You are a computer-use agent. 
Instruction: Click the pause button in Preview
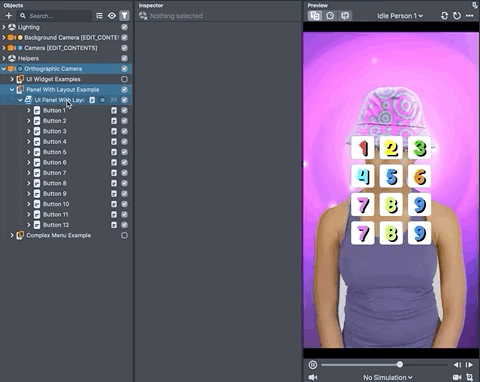(x=313, y=365)
